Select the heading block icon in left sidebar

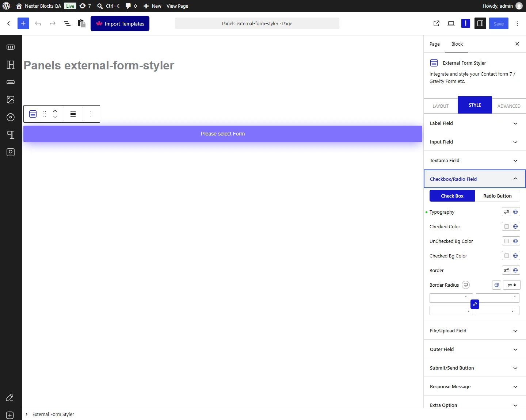[x=11, y=65]
